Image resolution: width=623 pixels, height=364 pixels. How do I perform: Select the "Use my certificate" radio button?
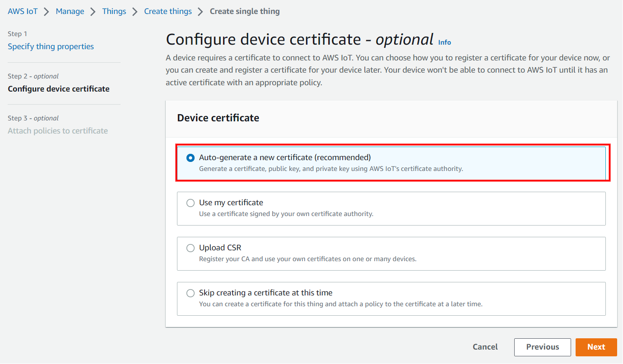[190, 203]
